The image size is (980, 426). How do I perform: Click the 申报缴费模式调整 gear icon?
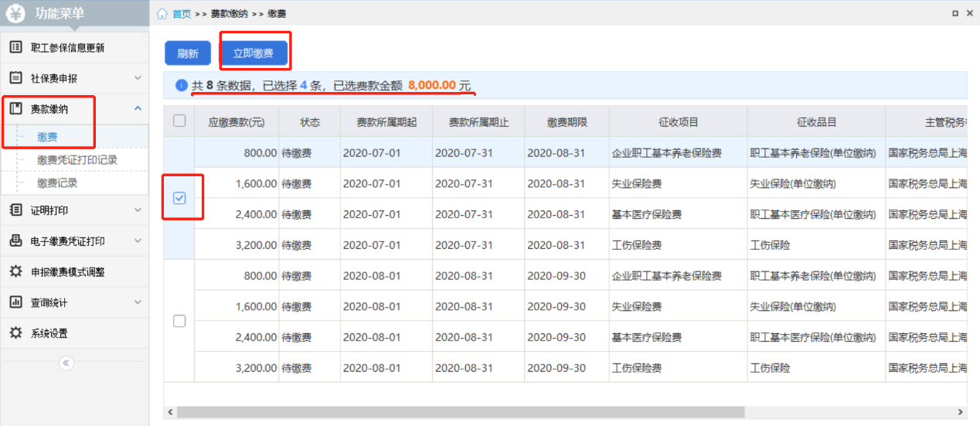coord(15,271)
